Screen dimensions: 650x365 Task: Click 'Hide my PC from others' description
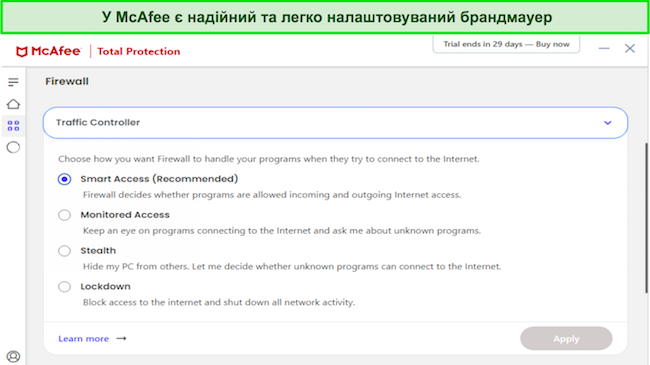coord(292,266)
